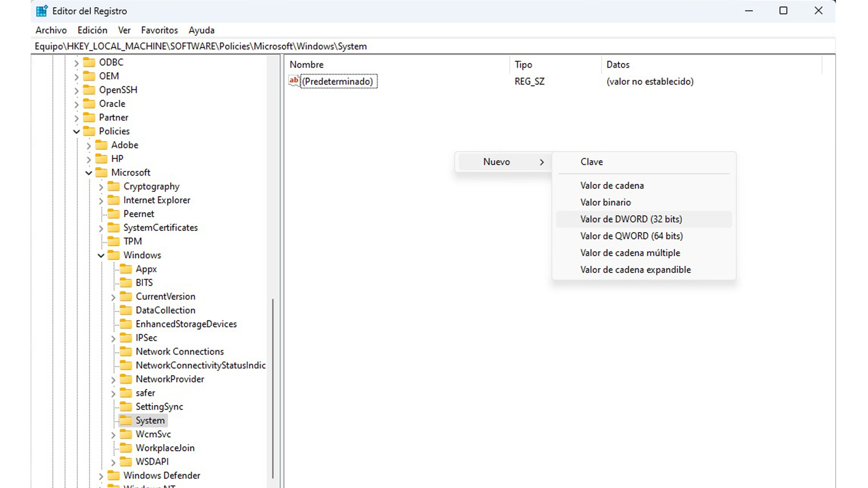Click the SystemCertificates folder icon

click(113, 228)
